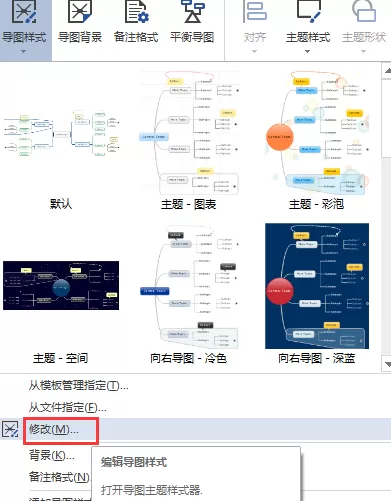Choose 从文件指定(F)... menu entry
The image size is (391, 501).
[x=68, y=407]
